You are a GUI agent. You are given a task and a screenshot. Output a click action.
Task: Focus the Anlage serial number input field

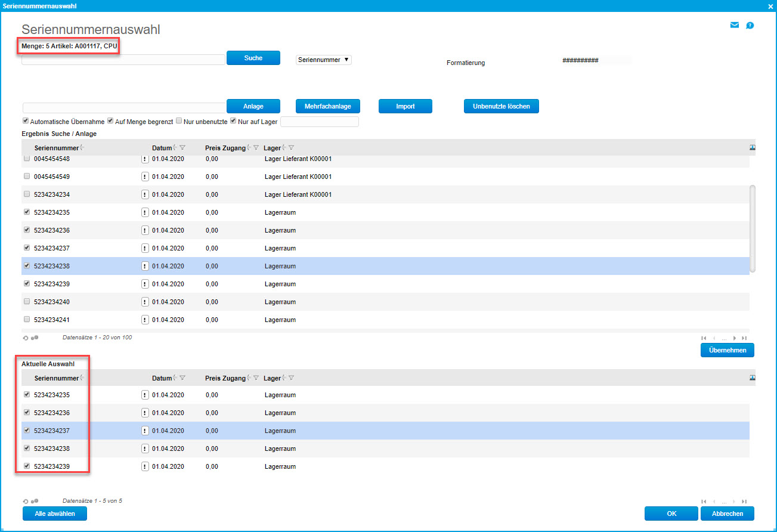125,107
